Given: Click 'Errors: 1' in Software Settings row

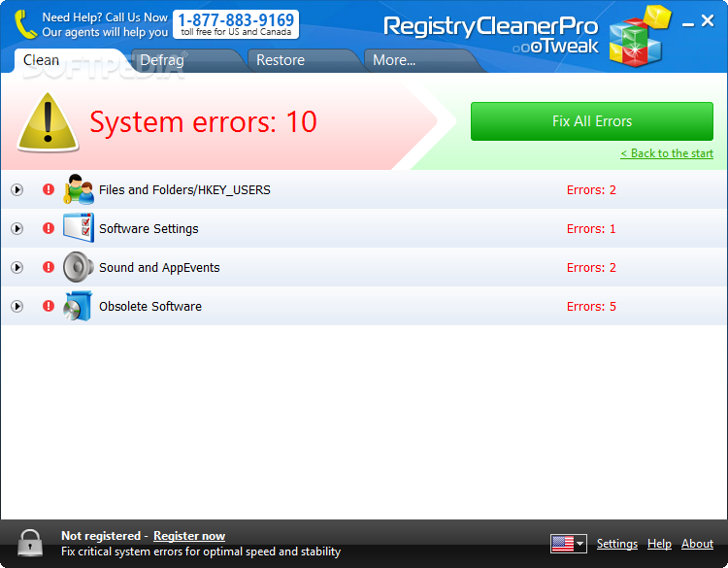Looking at the screenshot, I should [591, 229].
